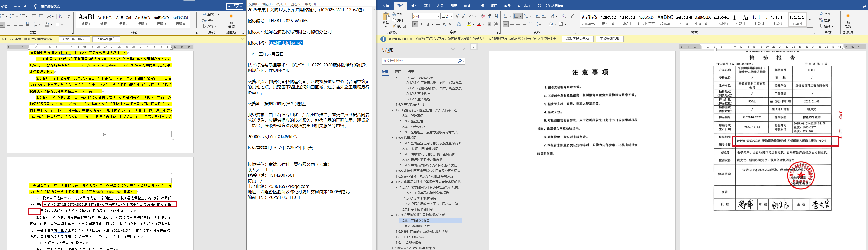Click the Increase Font Size icon
This screenshot has height=250, width=868.
(x=457, y=16)
